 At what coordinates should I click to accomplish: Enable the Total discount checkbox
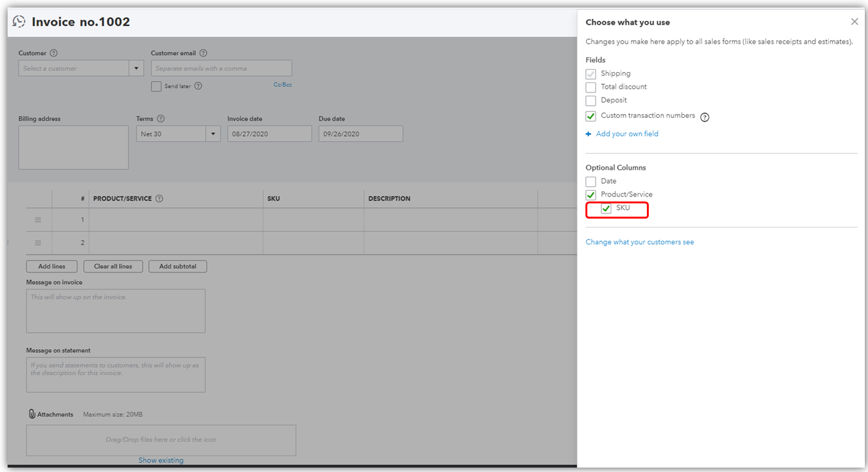click(591, 87)
